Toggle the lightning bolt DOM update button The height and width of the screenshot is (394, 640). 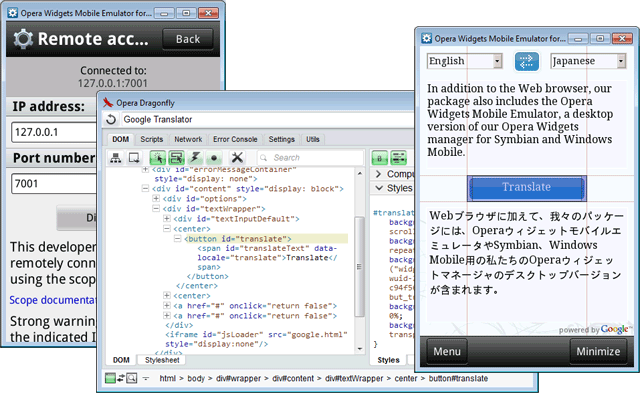[195, 158]
